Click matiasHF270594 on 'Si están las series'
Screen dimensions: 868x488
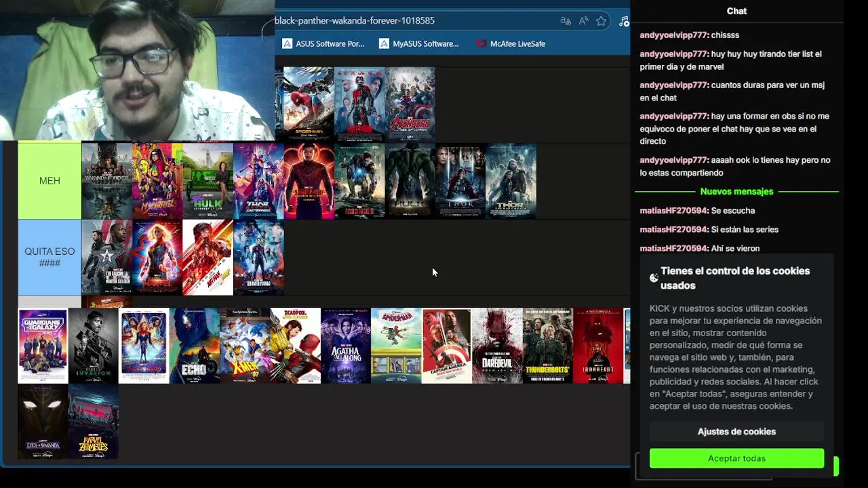[x=673, y=230]
